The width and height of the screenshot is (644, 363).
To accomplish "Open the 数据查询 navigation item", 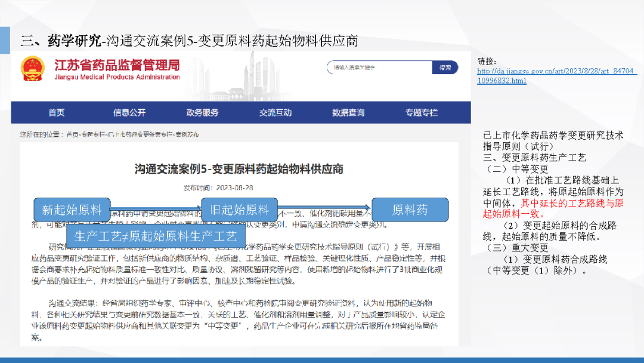I will [348, 113].
